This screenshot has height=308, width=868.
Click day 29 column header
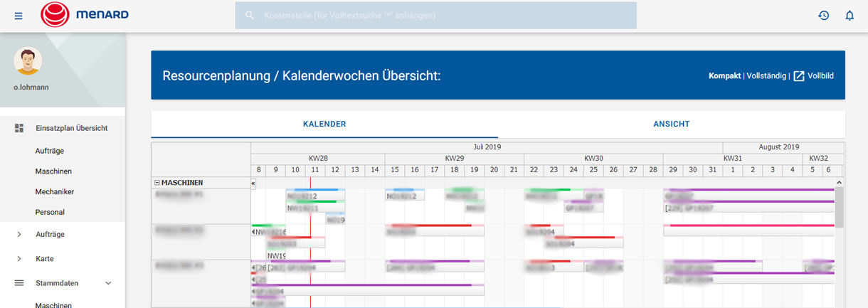[673, 171]
